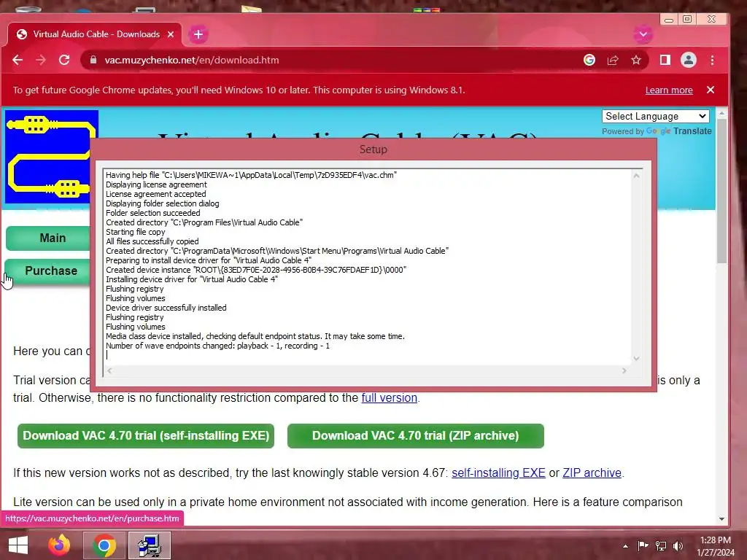Viewport: 747px width, 560px height.
Task: Open the taskbar clock showing 1:28 PM
Action: 715,545
